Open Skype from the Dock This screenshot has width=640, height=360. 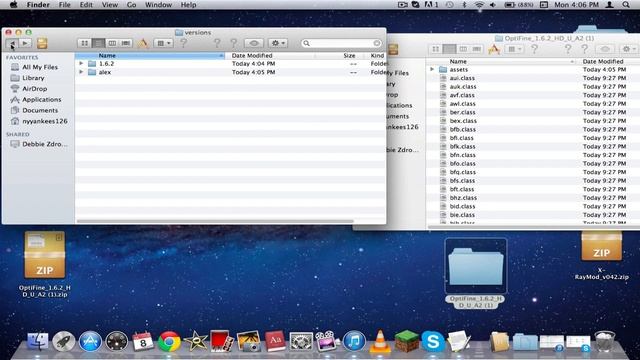click(x=433, y=341)
